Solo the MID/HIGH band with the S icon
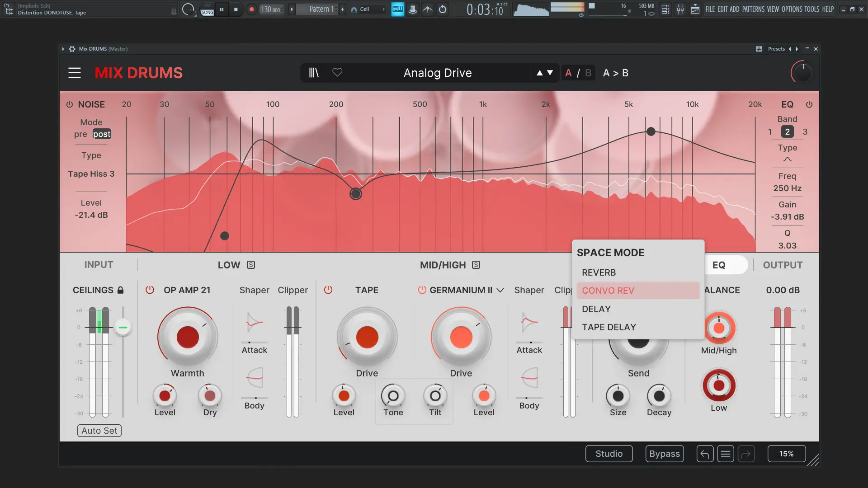This screenshot has height=488, width=868. click(476, 265)
